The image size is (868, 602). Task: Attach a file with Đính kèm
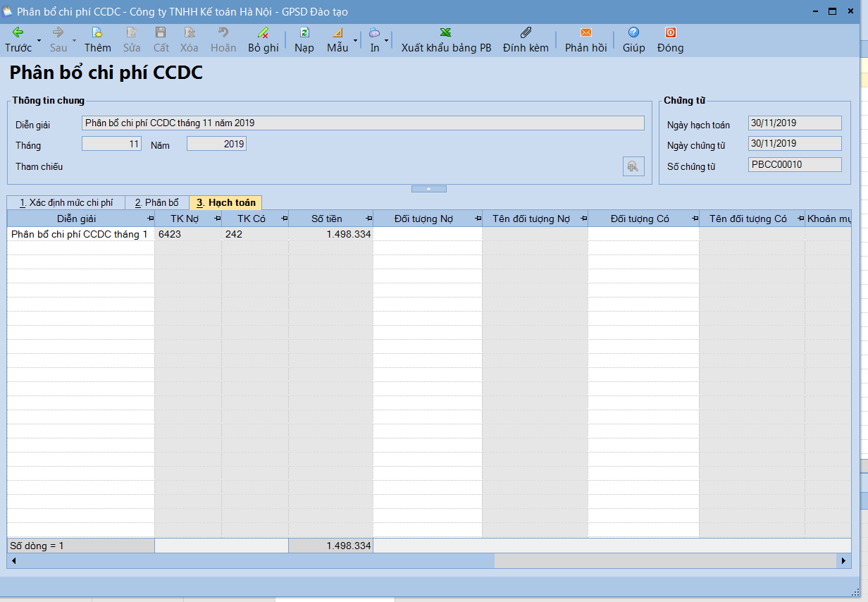pos(526,40)
